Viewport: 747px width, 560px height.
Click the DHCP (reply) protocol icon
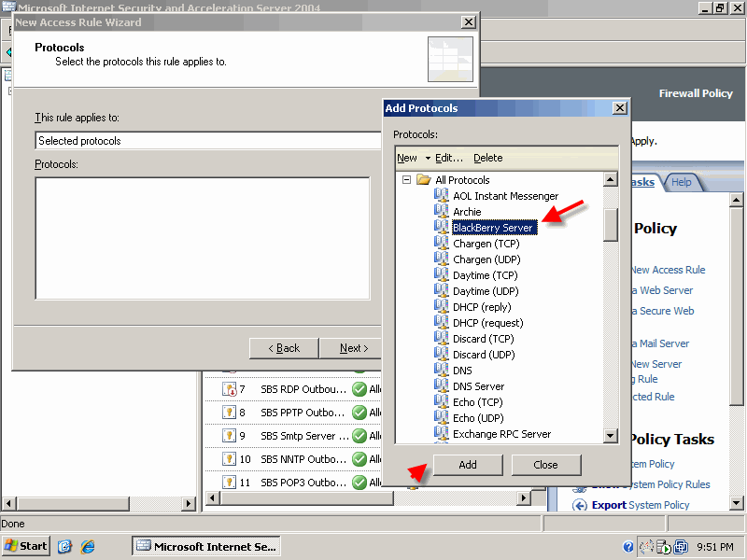(441, 306)
